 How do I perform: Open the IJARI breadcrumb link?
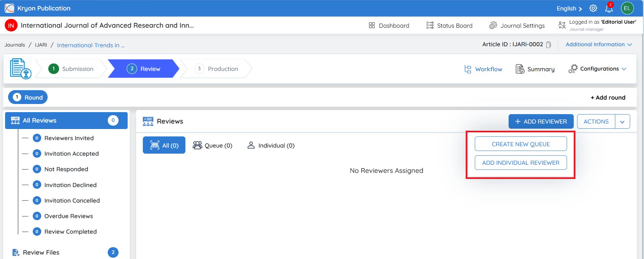41,45
